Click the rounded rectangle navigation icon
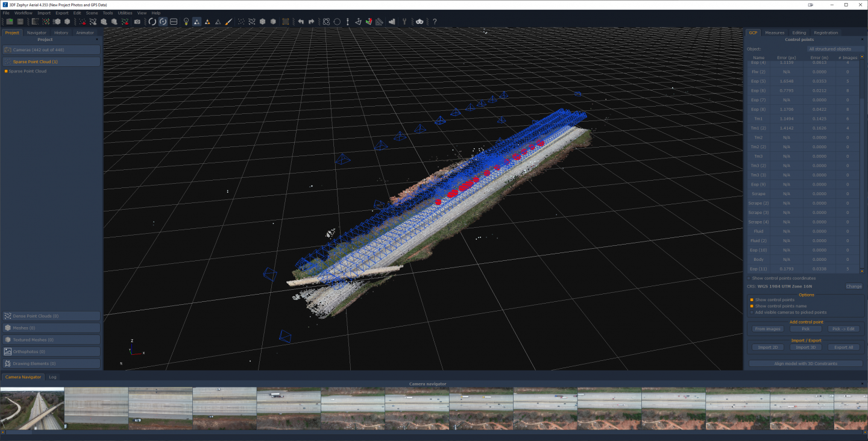Image resolution: width=868 pixels, height=441 pixels. click(x=174, y=22)
